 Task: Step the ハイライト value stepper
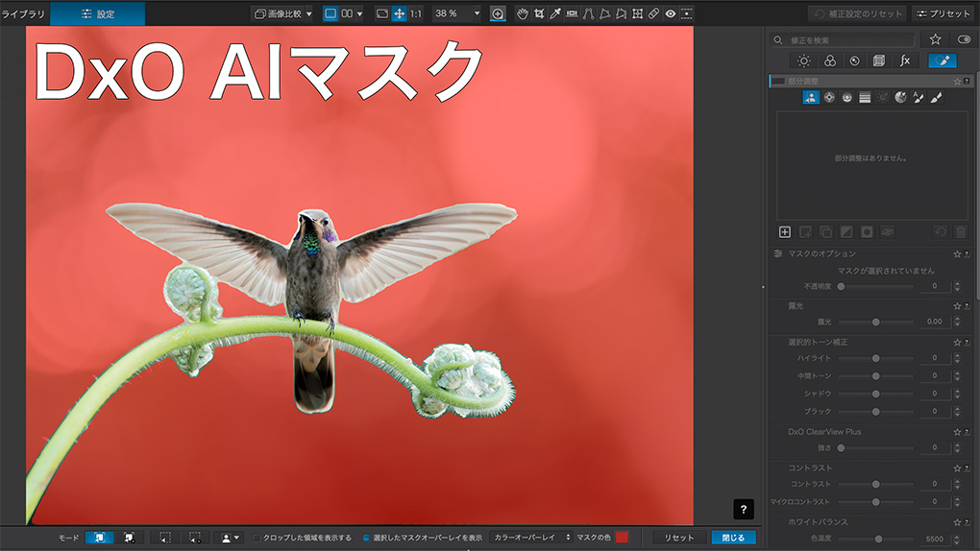point(957,358)
